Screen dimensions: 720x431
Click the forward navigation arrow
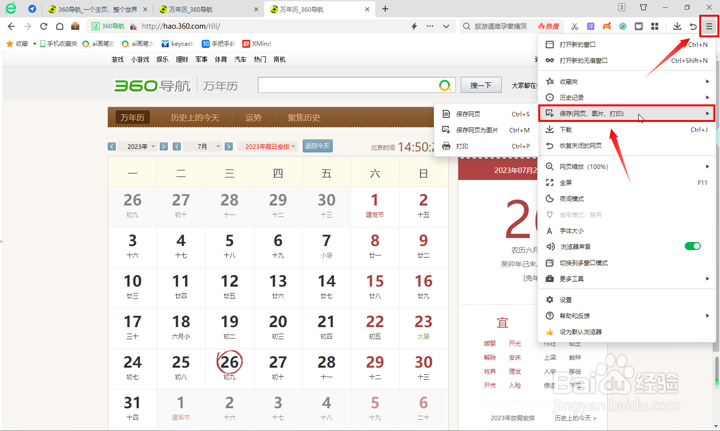coord(28,27)
